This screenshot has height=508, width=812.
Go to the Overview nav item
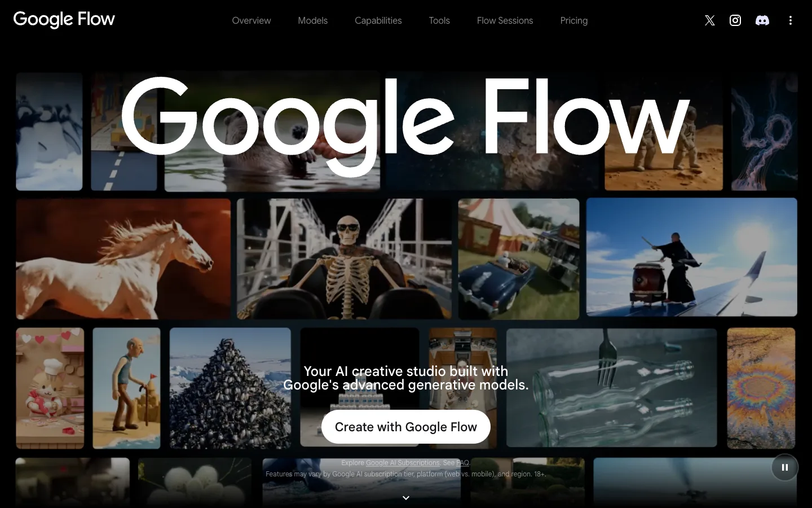(251, 20)
